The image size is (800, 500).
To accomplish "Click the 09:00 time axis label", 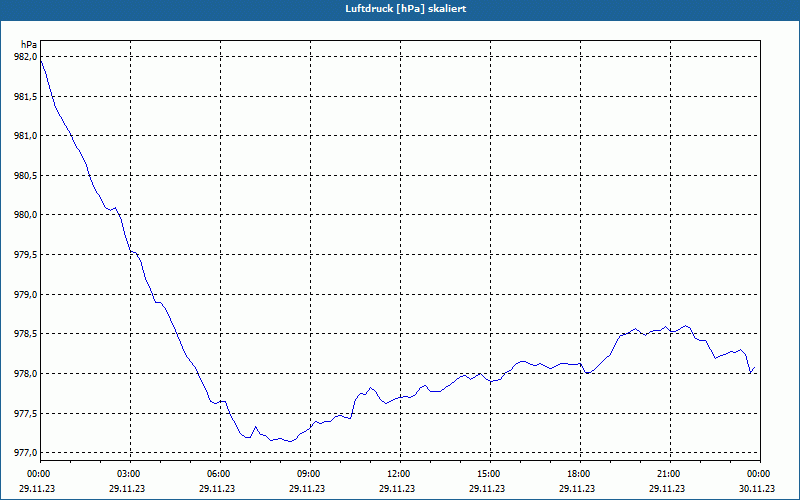I will point(308,474).
